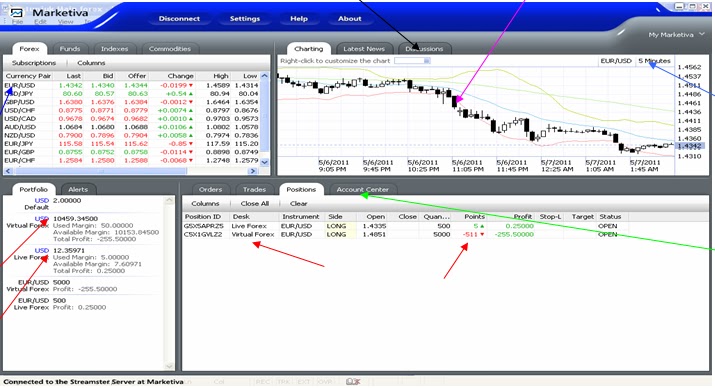Viewport: 715px width, 388px height.
Task: Switch to the Charting tab
Action: 308,49
